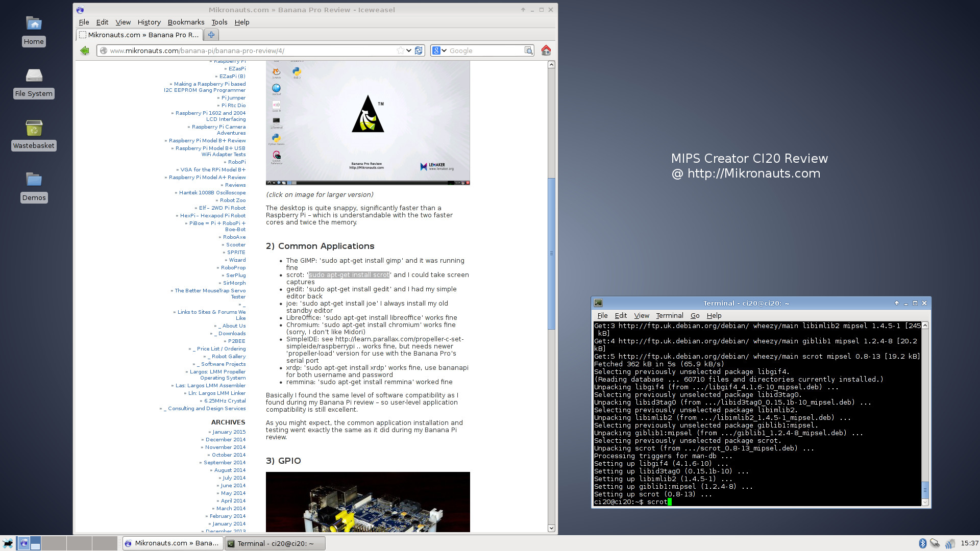Click the browser scrollbar down arrow
The height and width of the screenshot is (551, 980).
pyautogui.click(x=551, y=528)
